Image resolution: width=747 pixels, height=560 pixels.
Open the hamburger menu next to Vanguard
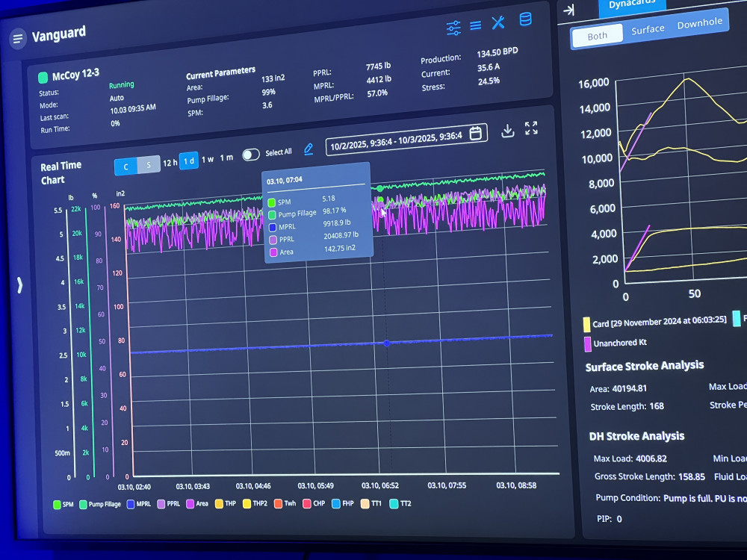click(x=18, y=39)
